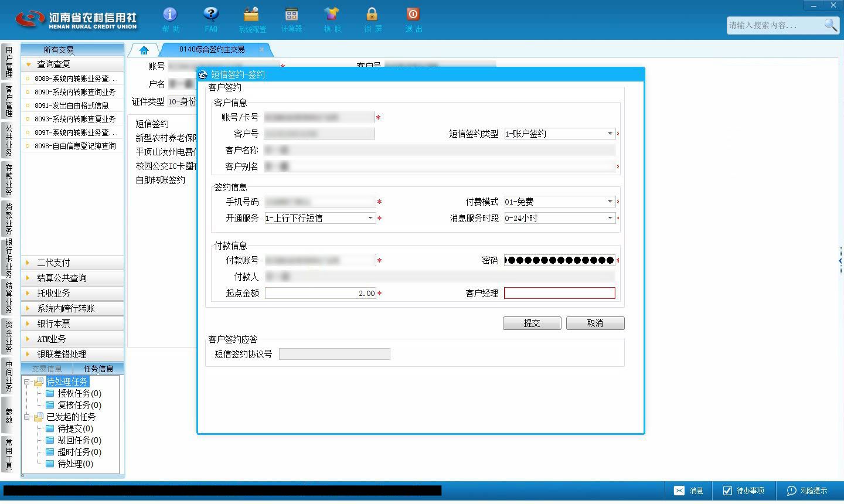The width and height of the screenshot is (844, 504).
Task: Close the 0140综合签约主交易 tab
Action: tap(262, 49)
